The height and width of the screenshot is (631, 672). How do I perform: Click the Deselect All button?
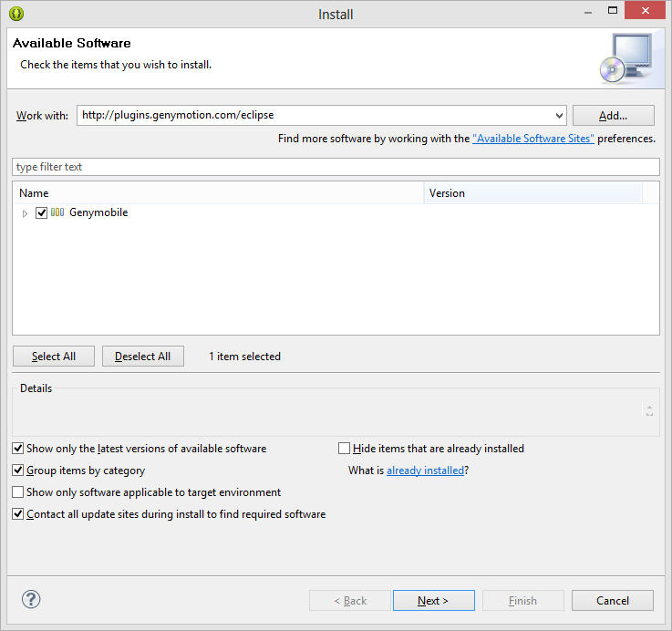point(143,357)
